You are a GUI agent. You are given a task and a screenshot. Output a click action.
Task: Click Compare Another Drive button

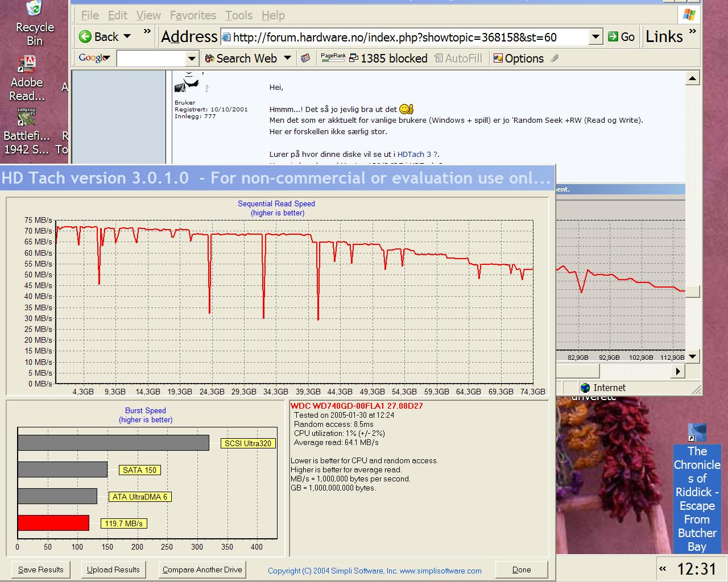(x=202, y=569)
